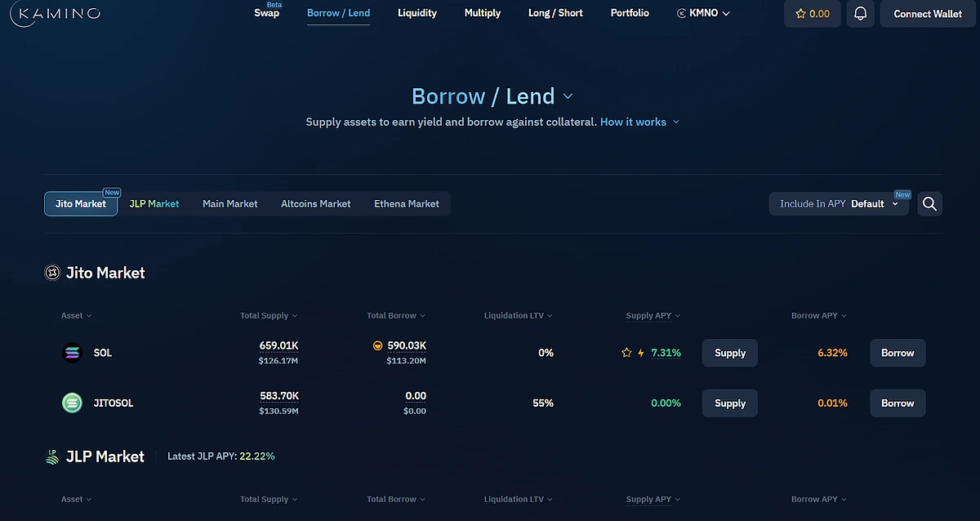Screen dimensions: 980x521
Task: Click the Kamino logo
Action: [57, 14]
